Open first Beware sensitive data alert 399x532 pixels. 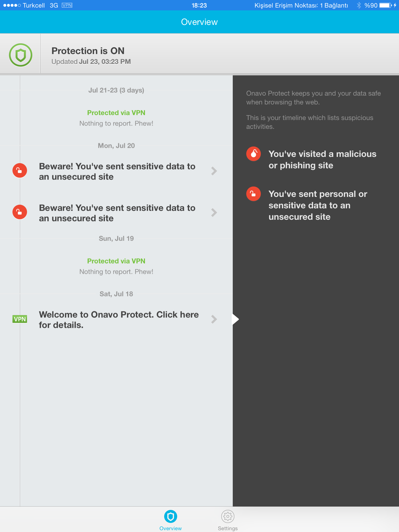click(x=116, y=171)
